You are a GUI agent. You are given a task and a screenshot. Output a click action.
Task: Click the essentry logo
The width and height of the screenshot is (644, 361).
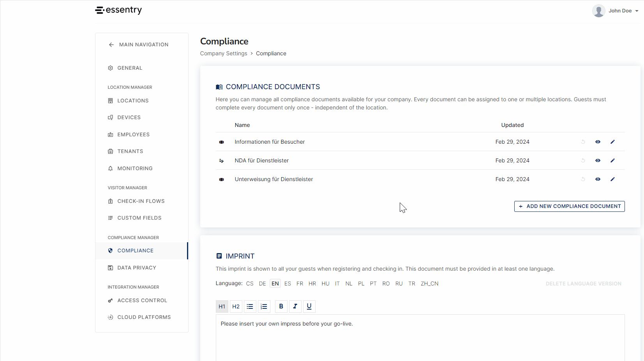pos(118,10)
